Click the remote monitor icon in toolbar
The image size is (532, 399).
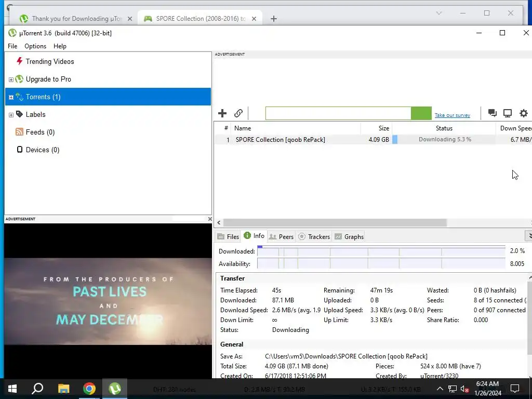(x=508, y=113)
